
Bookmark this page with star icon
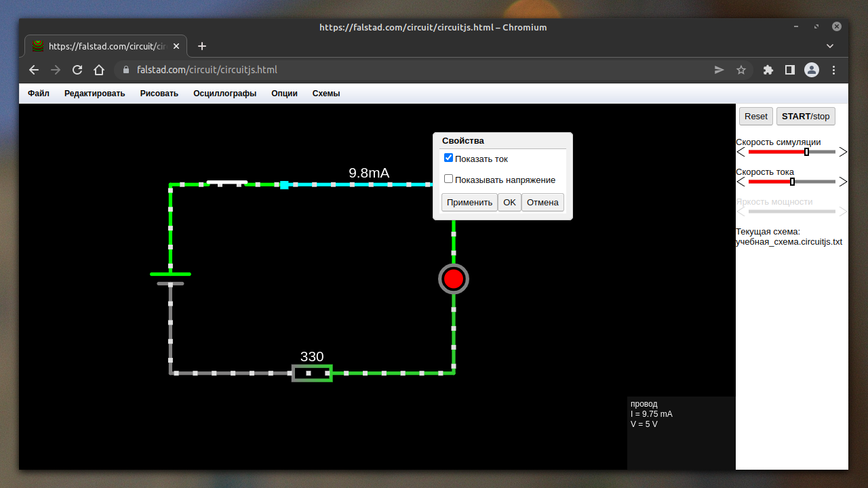point(741,70)
